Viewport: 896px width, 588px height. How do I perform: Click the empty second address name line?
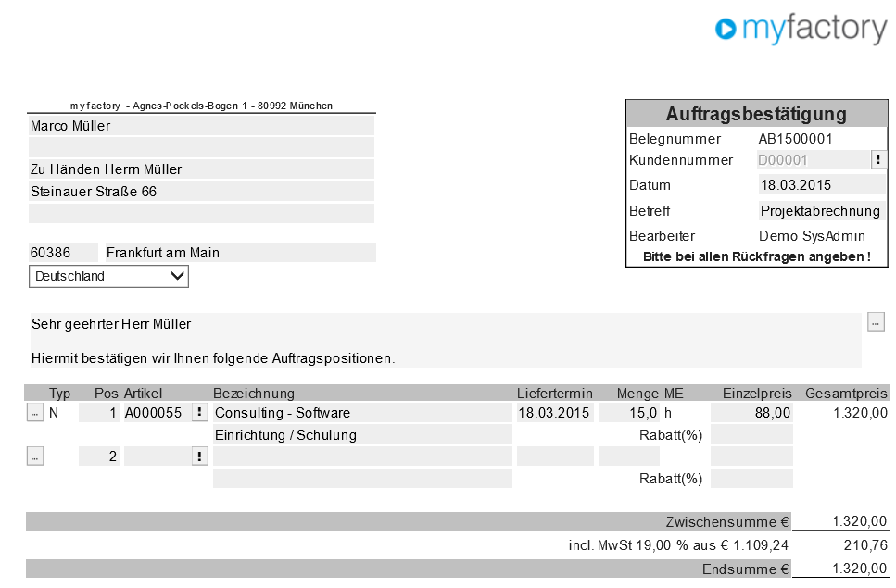[x=202, y=147]
